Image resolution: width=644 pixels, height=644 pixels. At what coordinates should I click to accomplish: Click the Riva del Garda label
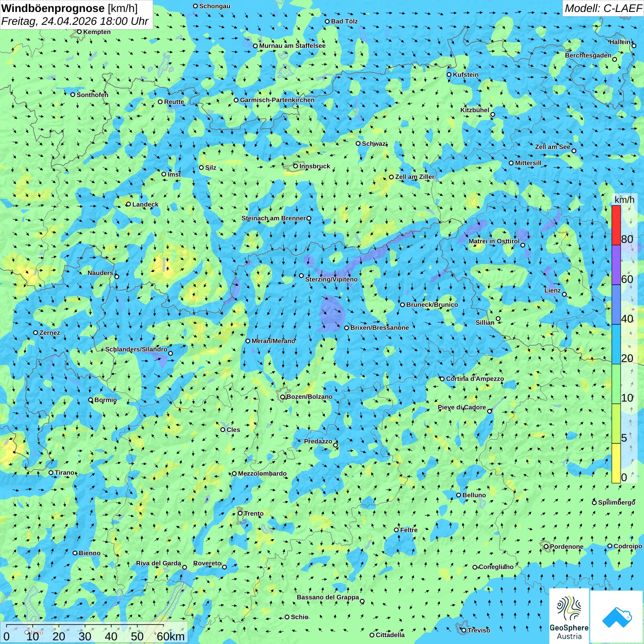(159, 563)
